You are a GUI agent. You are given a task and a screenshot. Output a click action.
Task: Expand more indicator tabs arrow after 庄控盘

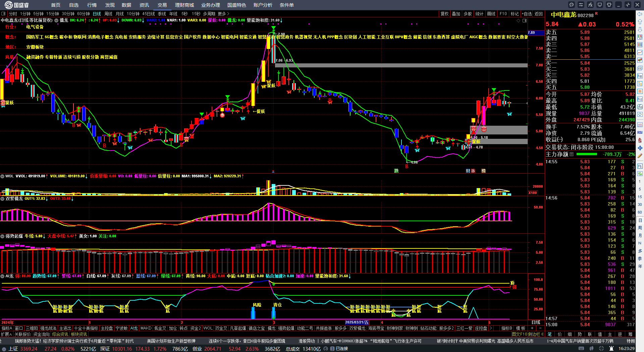pyautogui.click(x=491, y=328)
